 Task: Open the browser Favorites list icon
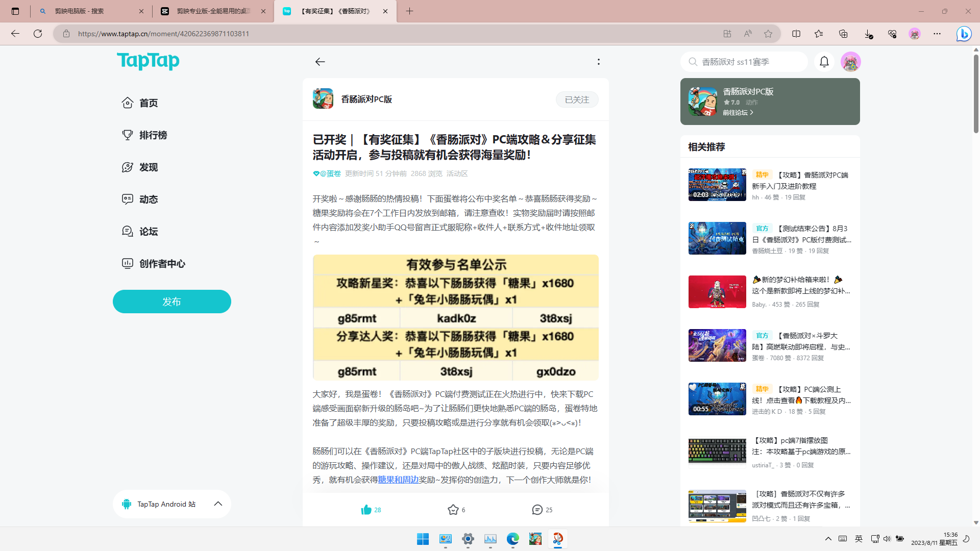coord(819,34)
